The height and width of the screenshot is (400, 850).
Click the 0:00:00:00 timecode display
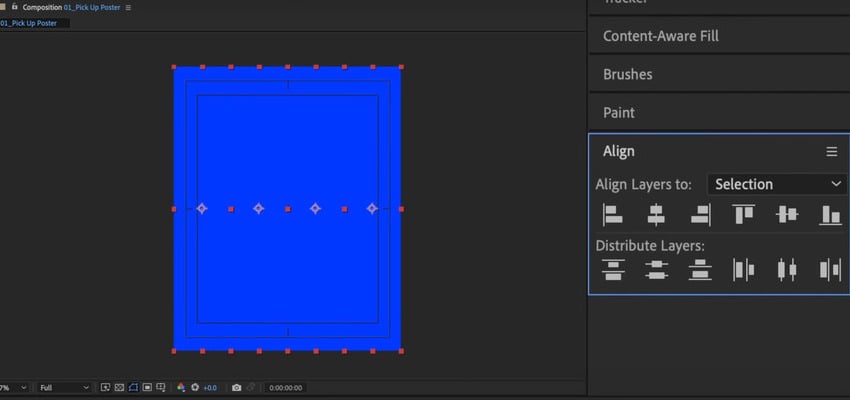click(286, 388)
